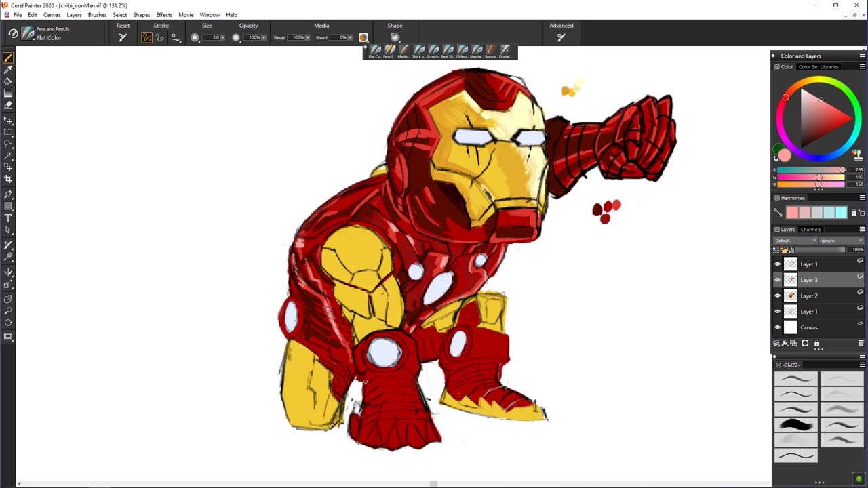Image resolution: width=868 pixels, height=488 pixels.
Task: Click the layer opacity slider
Action: pyautogui.click(x=819, y=249)
